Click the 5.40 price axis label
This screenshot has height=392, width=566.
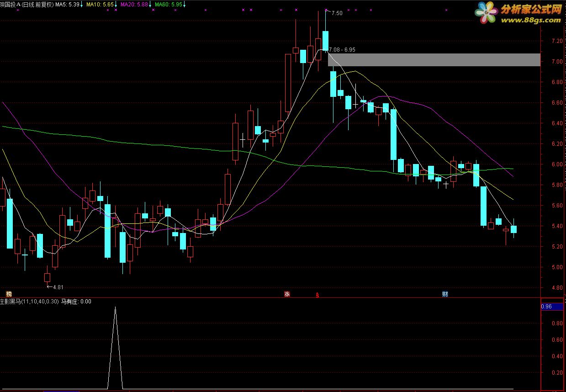point(557,226)
